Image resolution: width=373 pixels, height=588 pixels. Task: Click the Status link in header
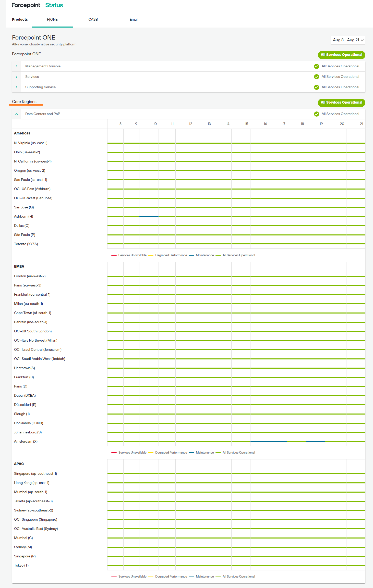pyautogui.click(x=54, y=5)
